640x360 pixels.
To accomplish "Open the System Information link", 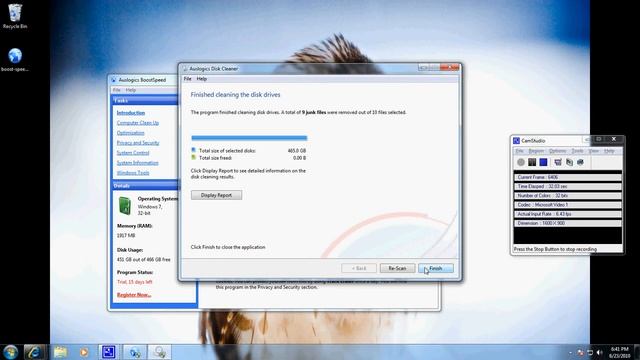I will [x=138, y=163].
